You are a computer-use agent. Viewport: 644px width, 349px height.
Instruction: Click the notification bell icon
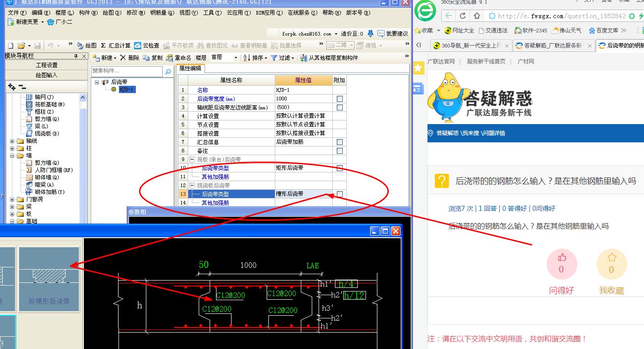click(371, 33)
